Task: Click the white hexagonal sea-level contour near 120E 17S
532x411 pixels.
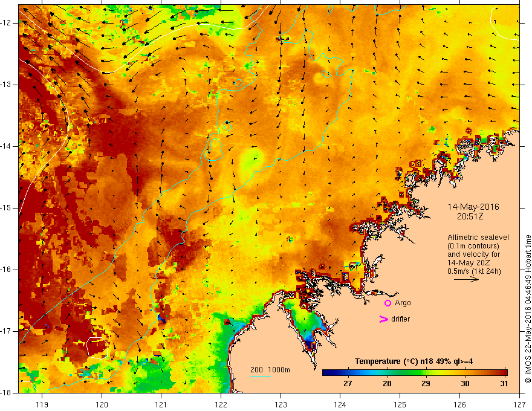Action: click(97, 348)
